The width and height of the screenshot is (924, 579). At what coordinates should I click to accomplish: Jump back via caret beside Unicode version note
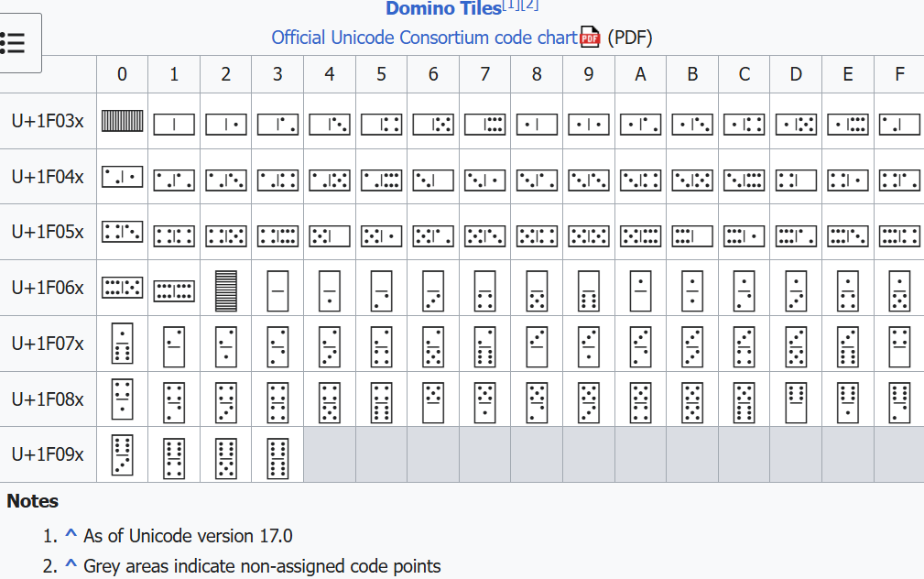70,536
